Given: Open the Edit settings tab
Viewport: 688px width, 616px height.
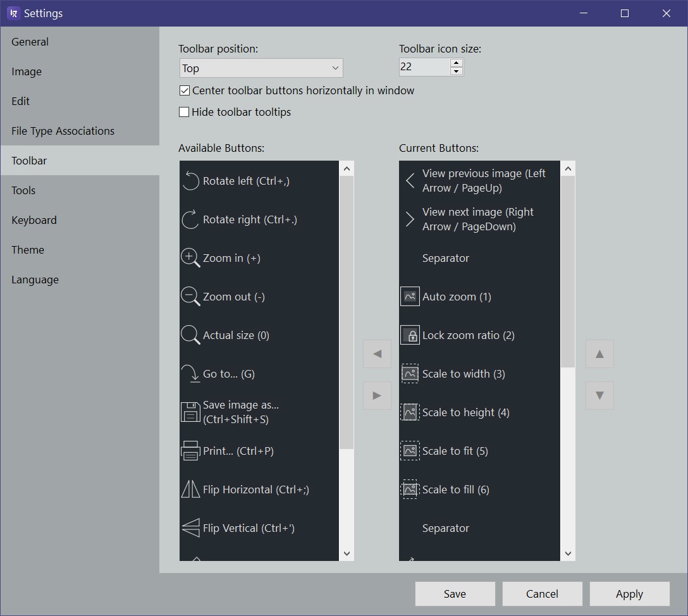Looking at the screenshot, I should click(x=80, y=101).
